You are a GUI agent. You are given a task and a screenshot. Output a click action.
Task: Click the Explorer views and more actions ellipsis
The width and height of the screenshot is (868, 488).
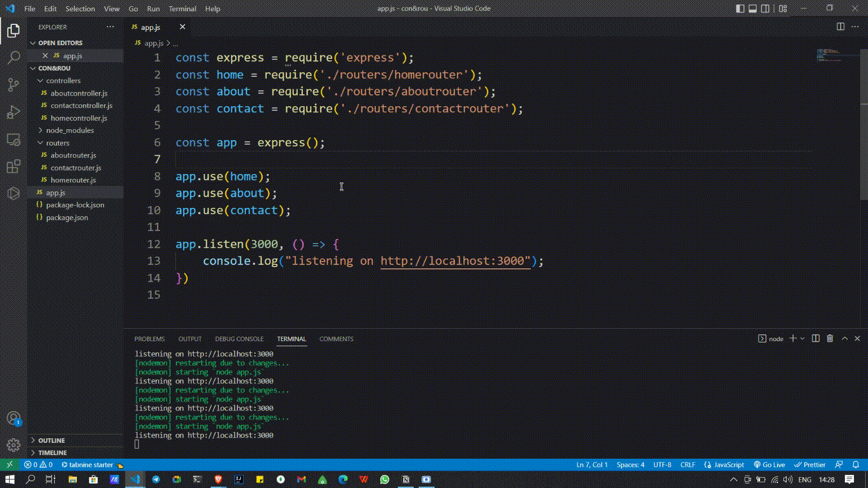(110, 27)
